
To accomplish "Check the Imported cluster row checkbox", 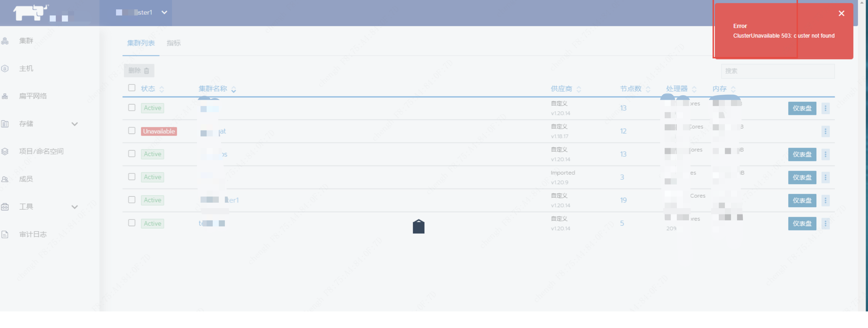I will coord(132,177).
